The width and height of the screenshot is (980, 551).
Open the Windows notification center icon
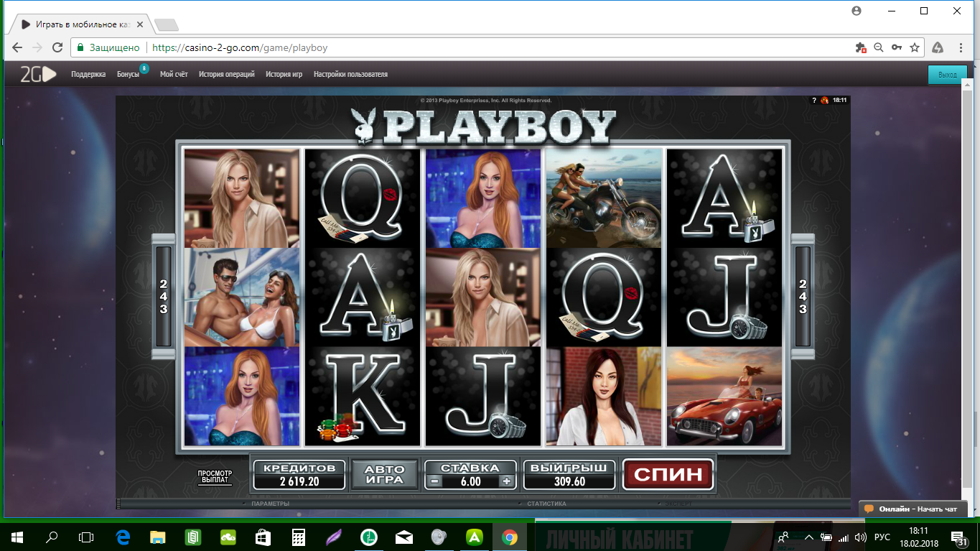pos(958,537)
